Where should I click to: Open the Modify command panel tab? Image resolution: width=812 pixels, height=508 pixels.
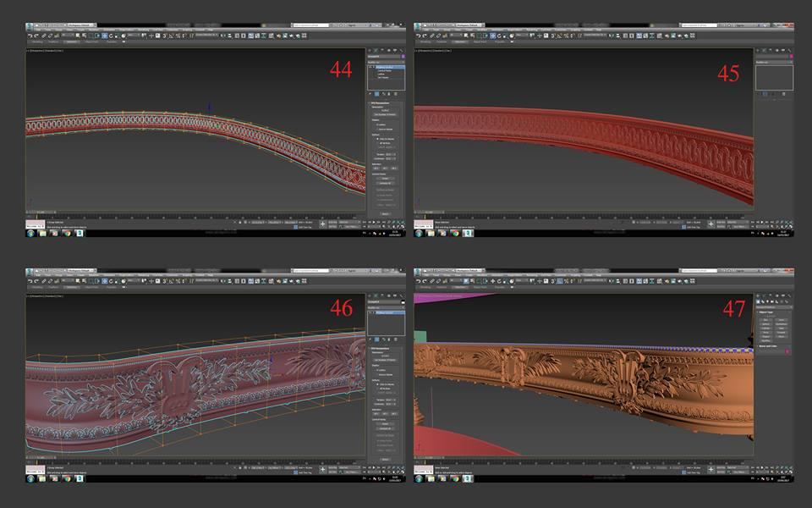coord(376,50)
